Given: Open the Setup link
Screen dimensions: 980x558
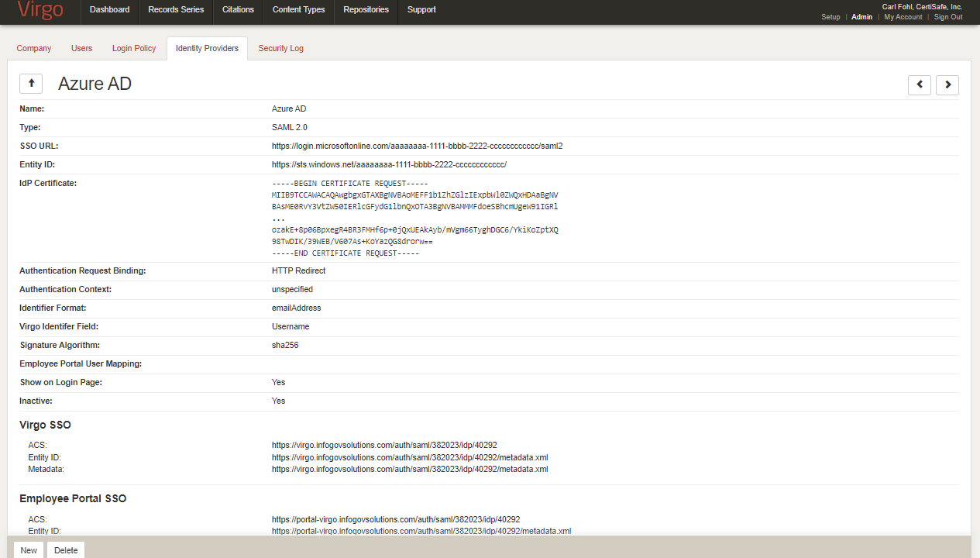Looking at the screenshot, I should click(830, 17).
